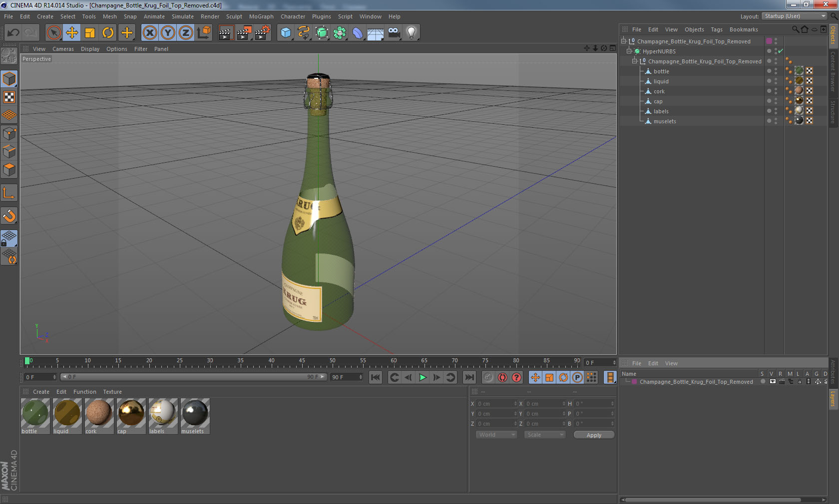Toggle visibility dots for labels object
This screenshot has height=504, width=839.
click(x=776, y=111)
